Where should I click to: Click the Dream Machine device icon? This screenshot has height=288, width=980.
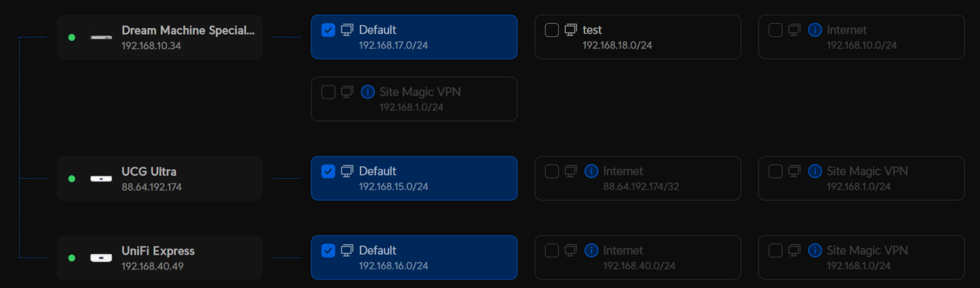[x=101, y=38]
